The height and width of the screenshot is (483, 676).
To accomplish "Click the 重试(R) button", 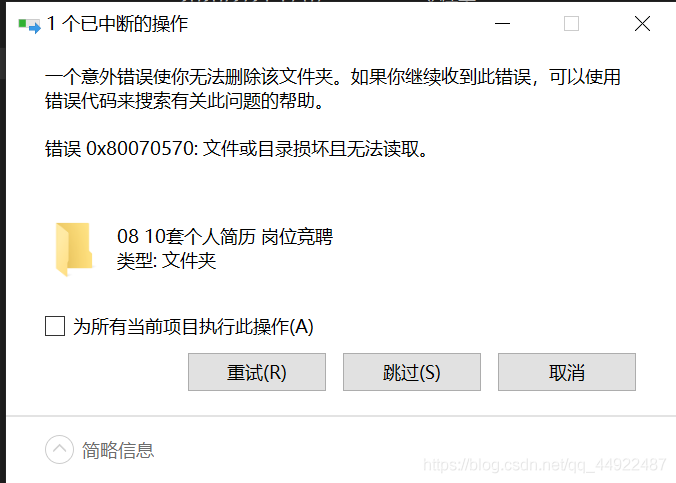I will point(257,372).
